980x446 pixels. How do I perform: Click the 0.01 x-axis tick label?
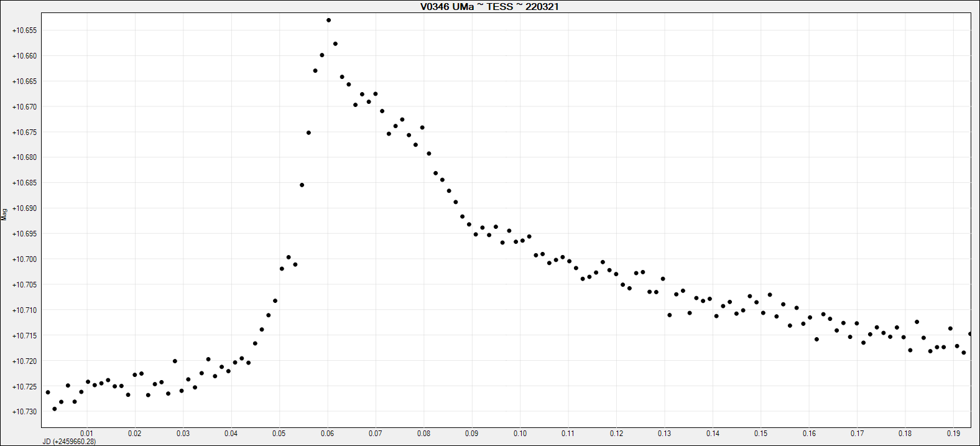(x=86, y=434)
